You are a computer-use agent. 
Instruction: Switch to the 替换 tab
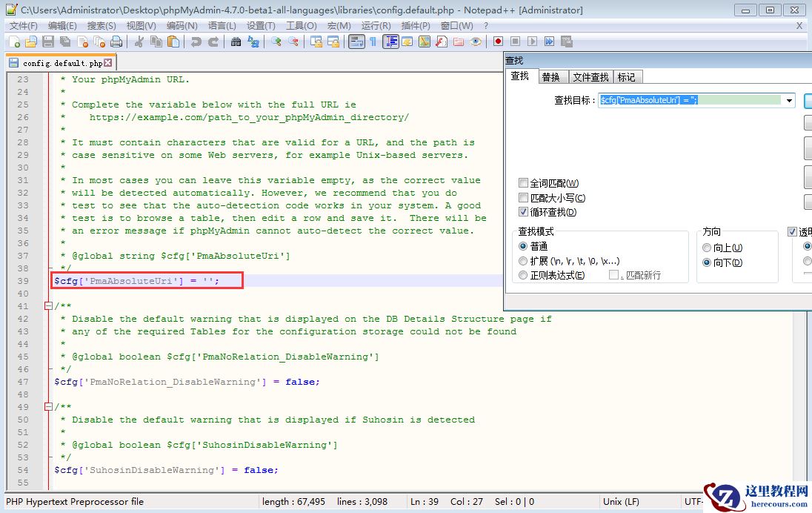[550, 77]
